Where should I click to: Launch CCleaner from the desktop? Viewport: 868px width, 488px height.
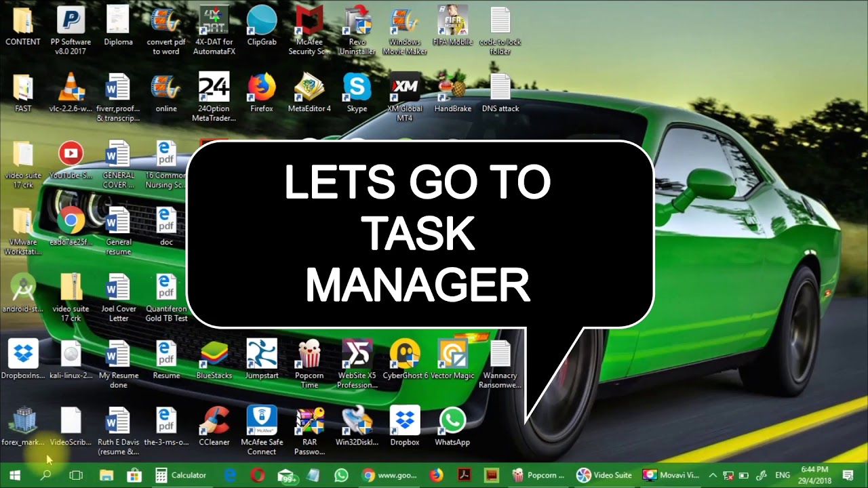coord(214,426)
